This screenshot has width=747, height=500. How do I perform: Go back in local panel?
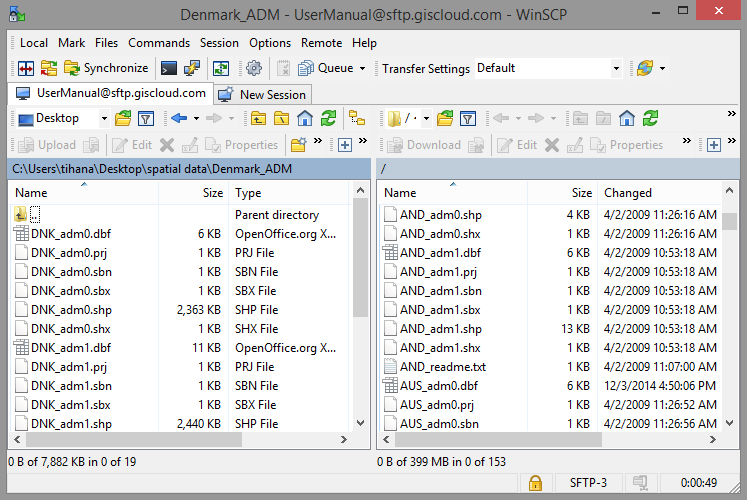pyautogui.click(x=179, y=119)
